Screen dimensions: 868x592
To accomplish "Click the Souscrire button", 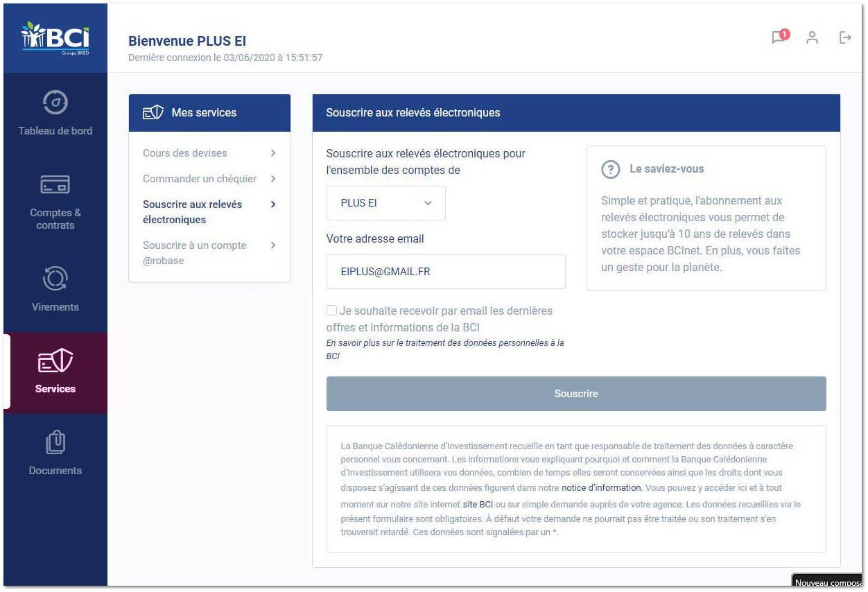I will pos(576,394).
